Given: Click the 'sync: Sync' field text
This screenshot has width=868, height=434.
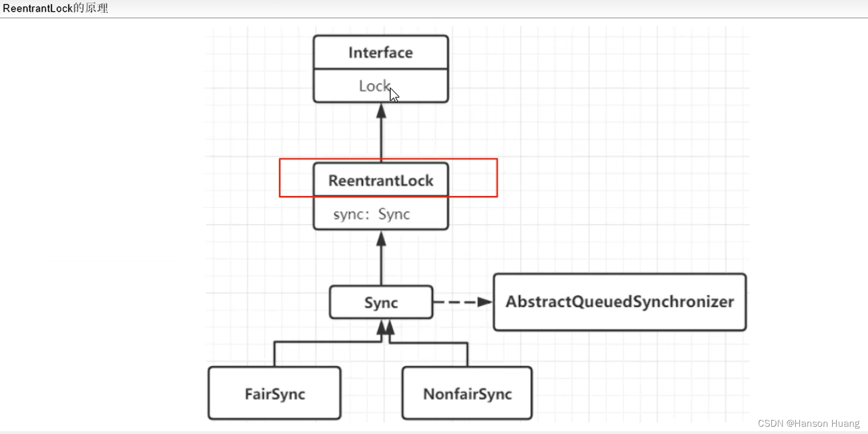Looking at the screenshot, I should pos(372,214).
